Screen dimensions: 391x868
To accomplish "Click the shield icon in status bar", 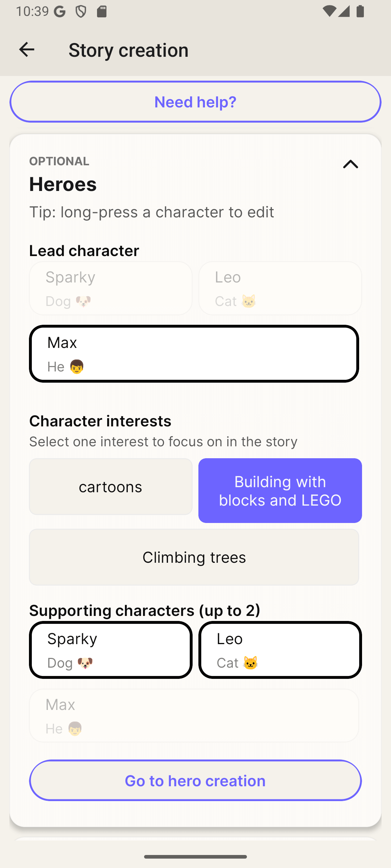I will [81, 12].
